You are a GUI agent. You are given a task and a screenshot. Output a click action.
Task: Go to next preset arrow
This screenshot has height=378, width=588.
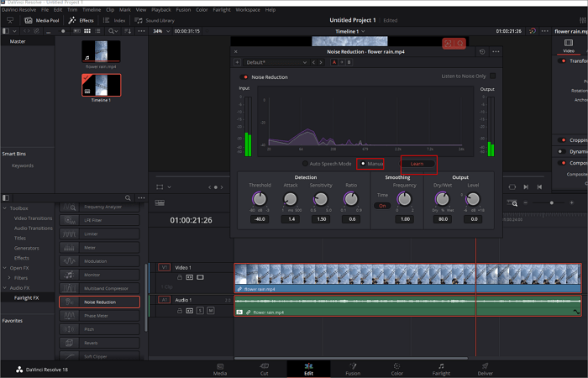[321, 62]
